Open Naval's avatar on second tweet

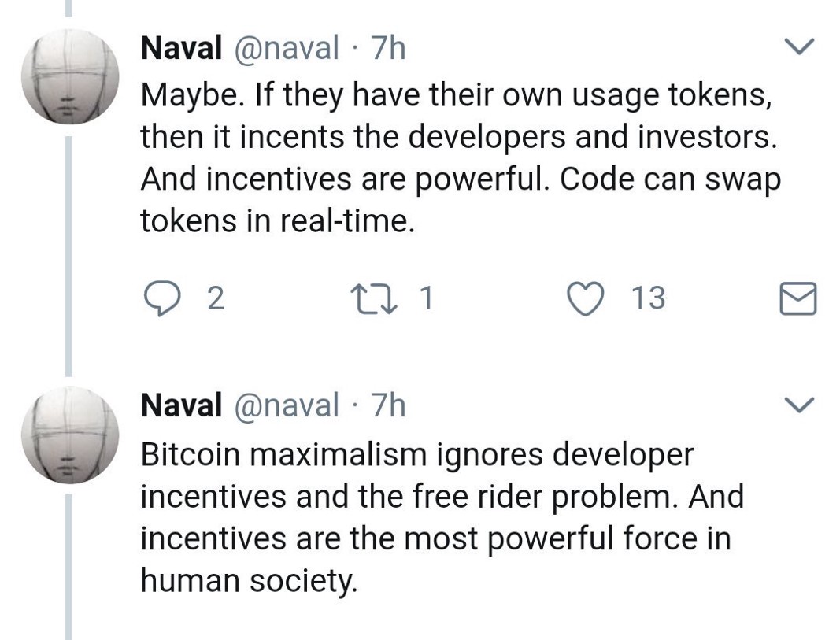point(69,435)
